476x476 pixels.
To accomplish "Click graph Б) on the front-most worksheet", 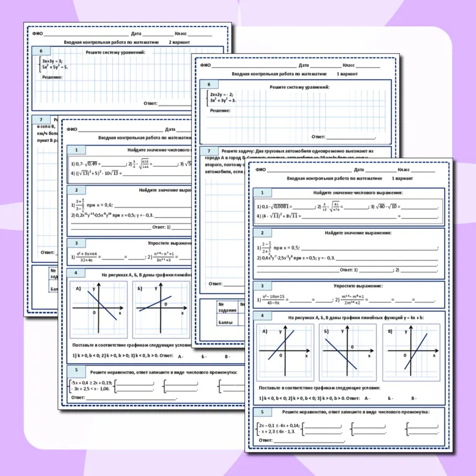I will pyautogui.click(x=348, y=352).
